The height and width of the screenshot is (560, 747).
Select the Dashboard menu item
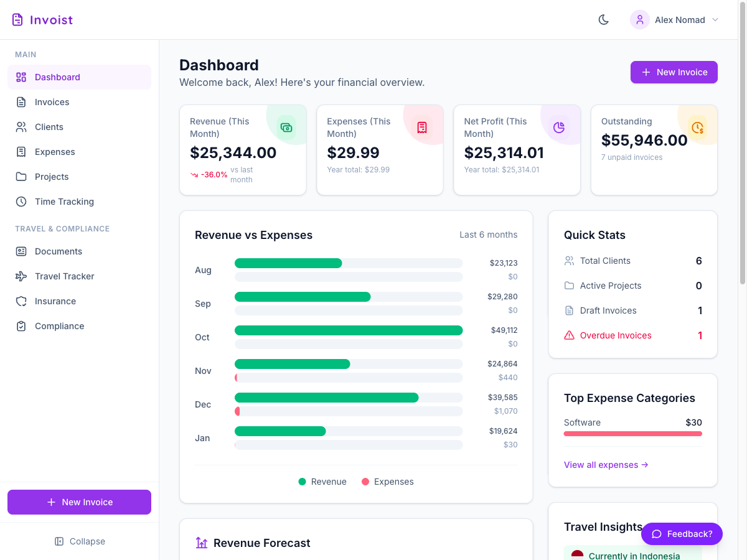pos(79,77)
